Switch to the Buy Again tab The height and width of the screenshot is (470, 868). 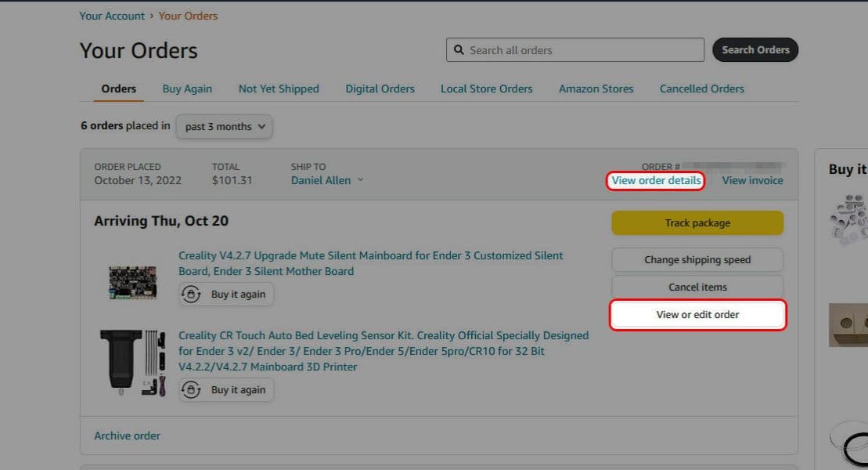pos(187,89)
